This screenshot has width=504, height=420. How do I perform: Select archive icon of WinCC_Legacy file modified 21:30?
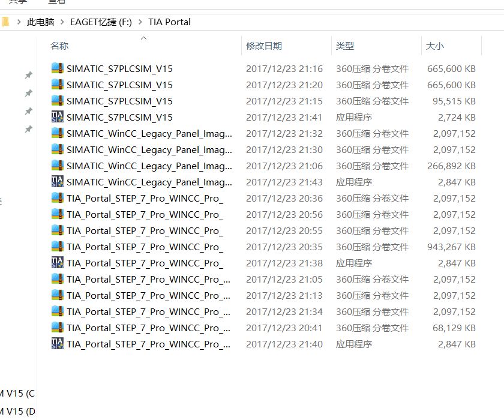click(x=57, y=149)
